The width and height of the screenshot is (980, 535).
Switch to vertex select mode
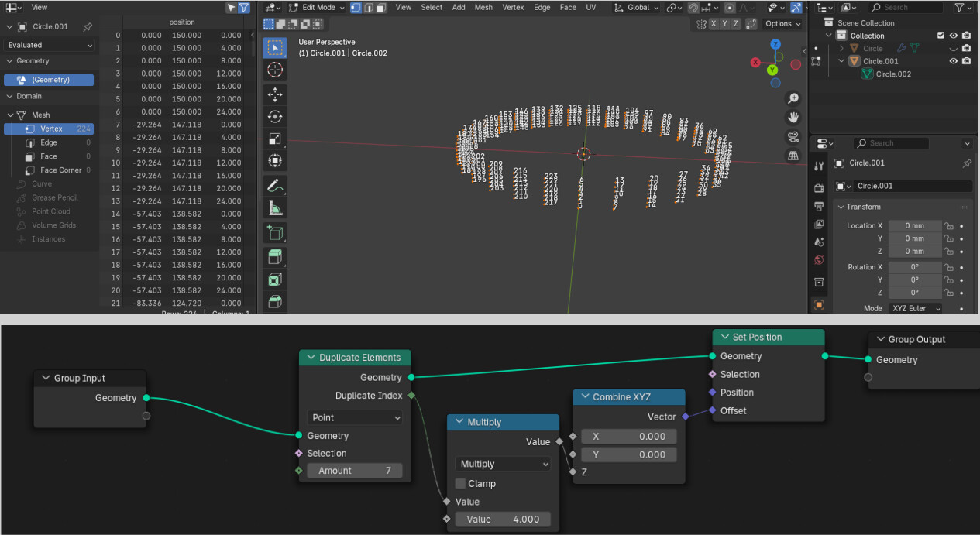(356, 8)
